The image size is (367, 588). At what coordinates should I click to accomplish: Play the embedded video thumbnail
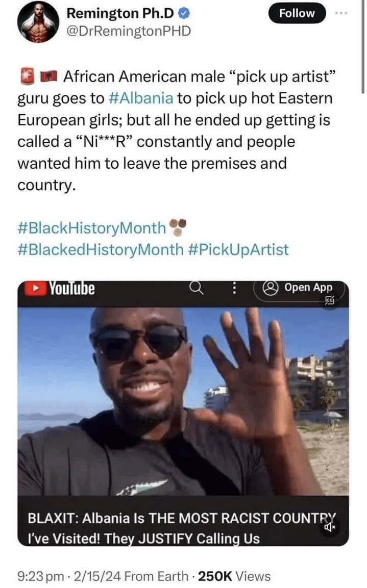click(x=183, y=401)
